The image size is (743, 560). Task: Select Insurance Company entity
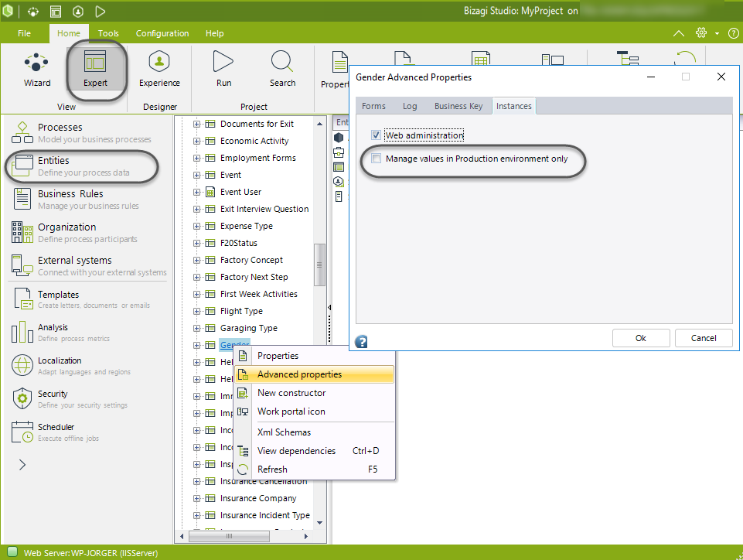click(x=258, y=498)
